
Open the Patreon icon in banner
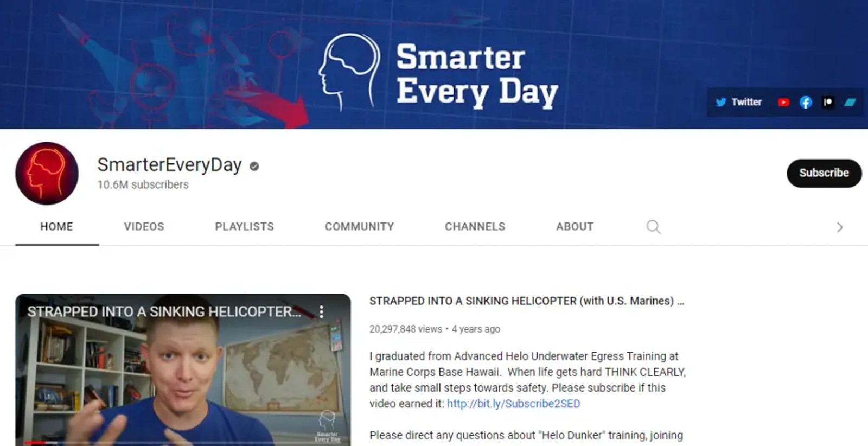[828, 102]
